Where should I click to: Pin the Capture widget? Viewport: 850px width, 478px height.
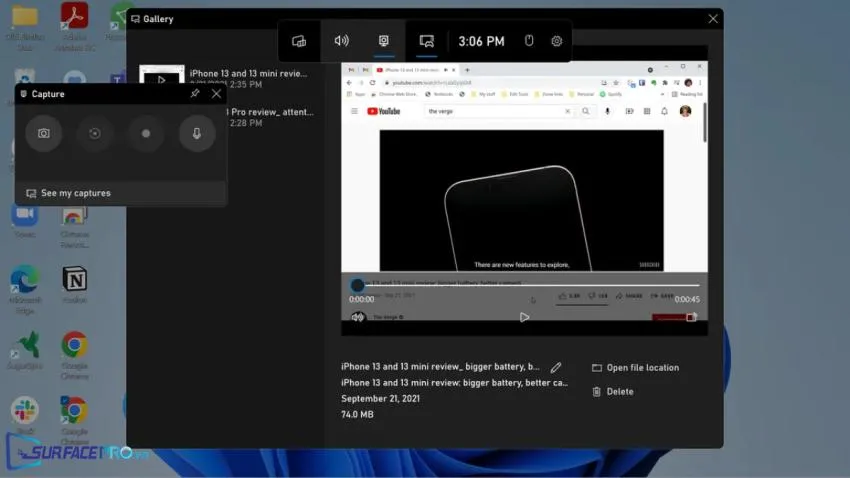195,94
